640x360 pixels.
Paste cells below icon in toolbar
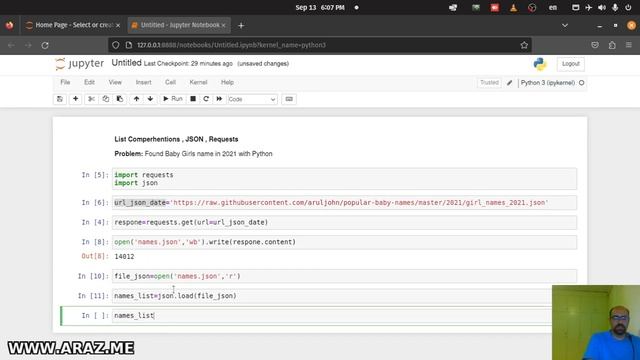(x=120, y=99)
